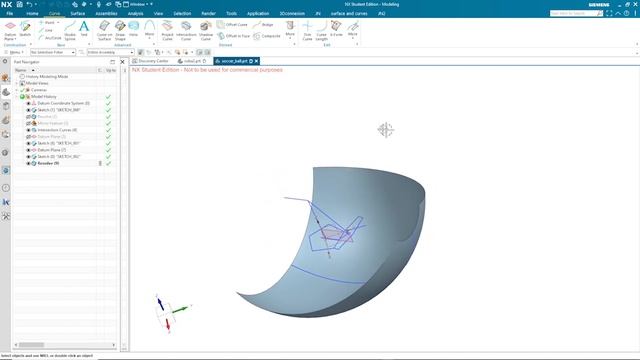Close the Part Navigator panel
The image size is (640, 360).
[122, 62]
